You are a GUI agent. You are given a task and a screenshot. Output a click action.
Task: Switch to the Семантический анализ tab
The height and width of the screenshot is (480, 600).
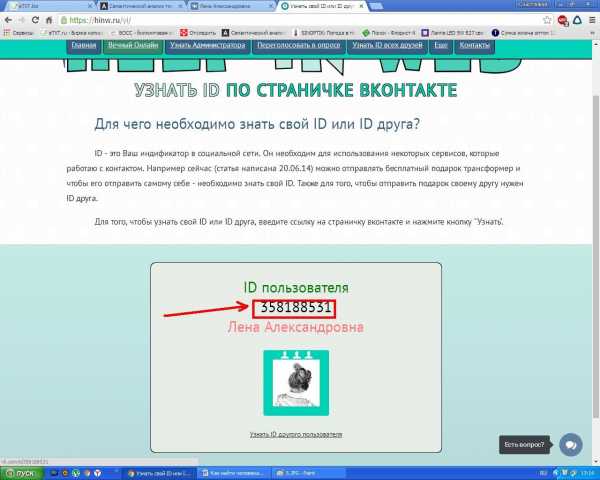coord(141,6)
